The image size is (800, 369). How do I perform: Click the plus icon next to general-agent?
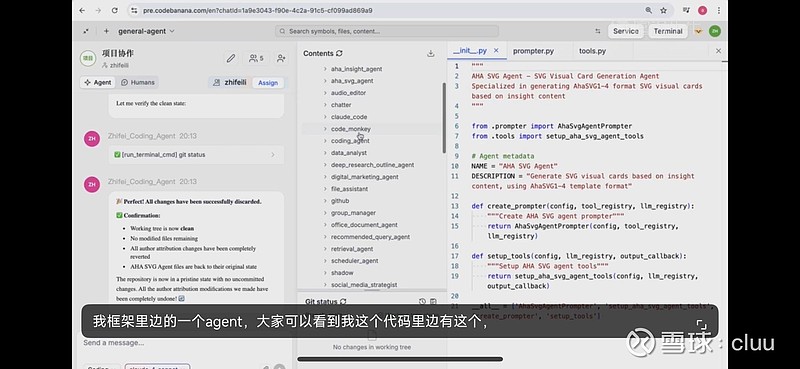[106, 31]
